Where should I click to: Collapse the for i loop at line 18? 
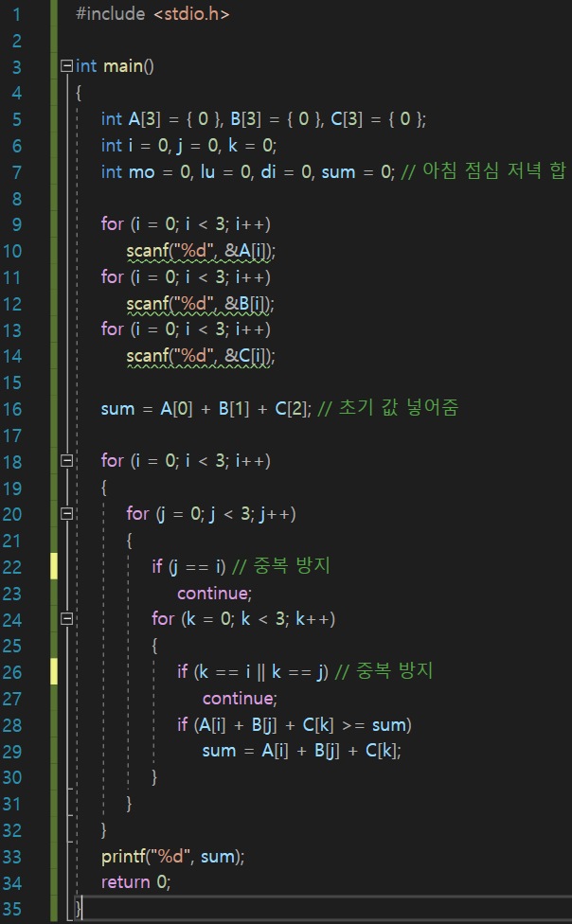click(66, 461)
